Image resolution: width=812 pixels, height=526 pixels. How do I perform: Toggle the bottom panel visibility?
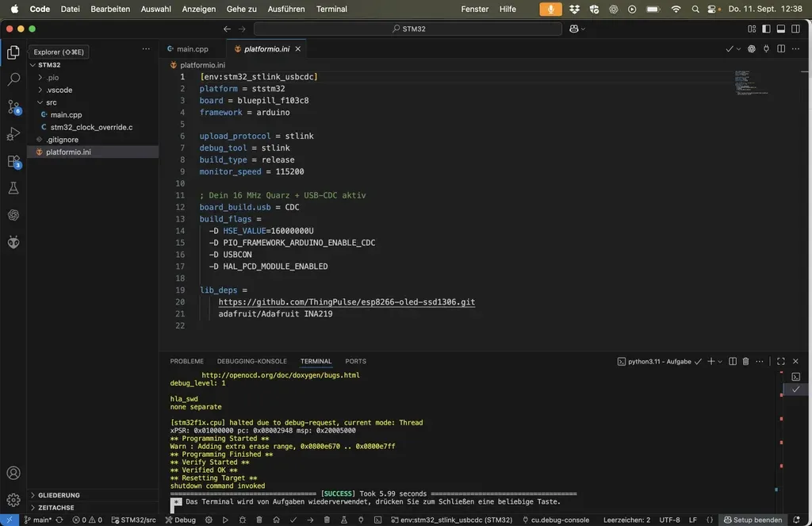click(780, 29)
